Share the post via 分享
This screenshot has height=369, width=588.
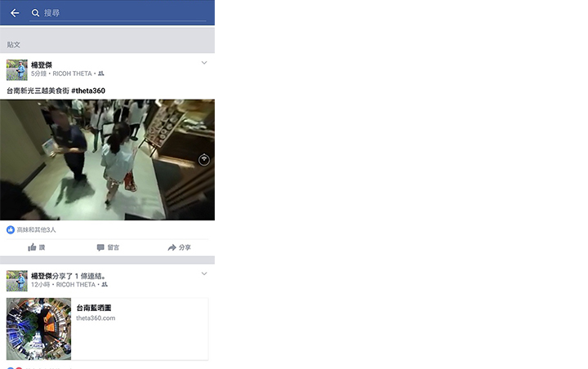tap(179, 247)
